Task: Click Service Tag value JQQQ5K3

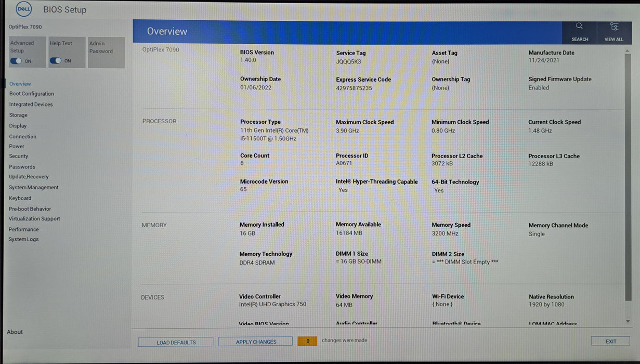Action: 348,61
